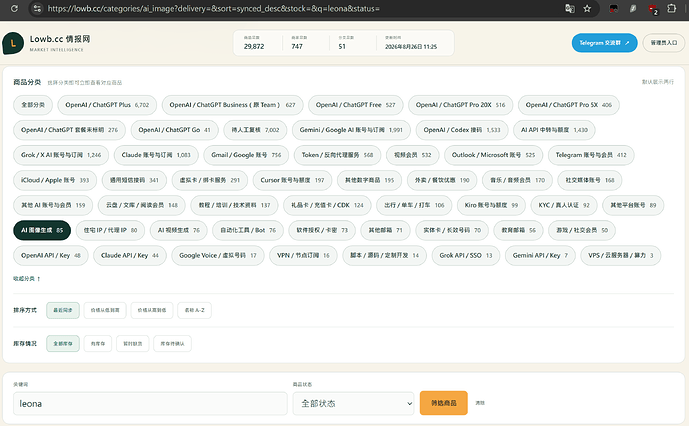Select 住宅 IP / 代理 IP chip
The image size is (689, 426).
tap(110, 230)
